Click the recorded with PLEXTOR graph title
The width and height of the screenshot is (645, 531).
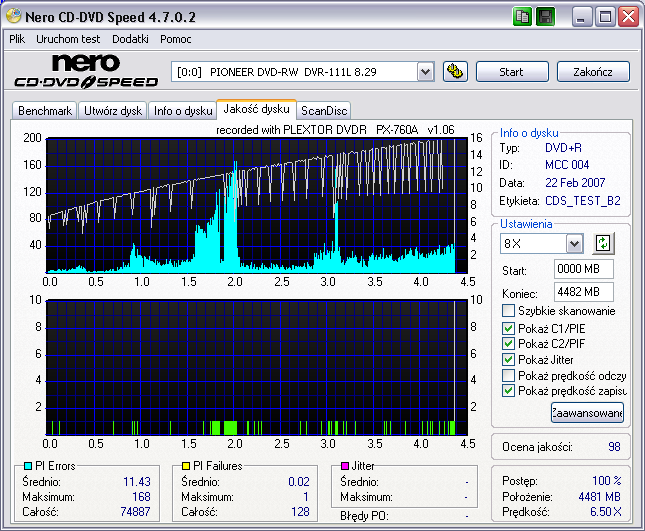coord(335,130)
